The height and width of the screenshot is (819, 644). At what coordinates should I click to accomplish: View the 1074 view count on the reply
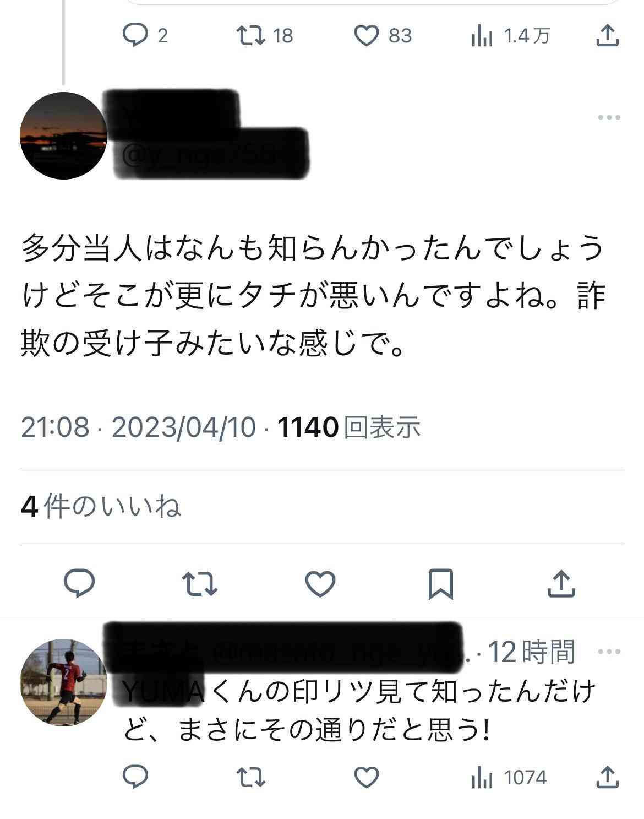tap(509, 778)
